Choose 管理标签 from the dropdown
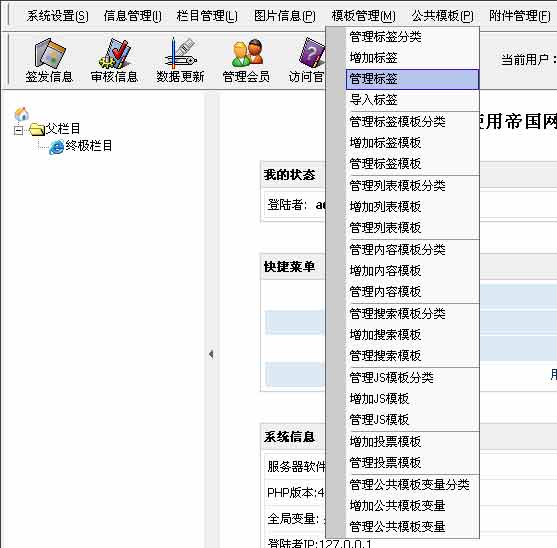Image resolution: width=557 pixels, height=548 pixels. [x=412, y=79]
